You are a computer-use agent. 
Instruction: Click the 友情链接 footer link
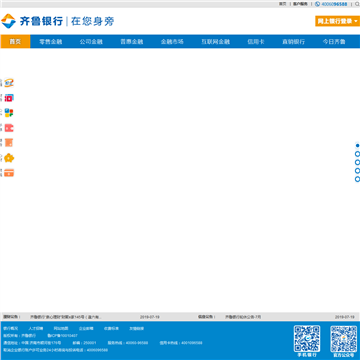point(137,328)
